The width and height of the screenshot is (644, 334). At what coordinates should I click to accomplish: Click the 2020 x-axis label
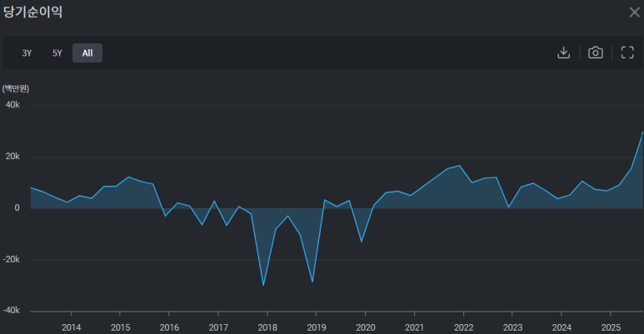coord(366,327)
